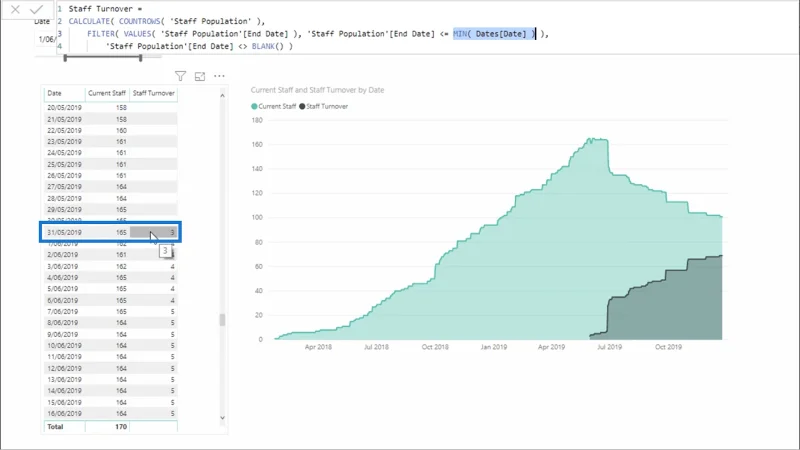Select the 16/06/2019 date cell
The height and width of the screenshot is (450, 800).
pyautogui.click(x=64, y=414)
